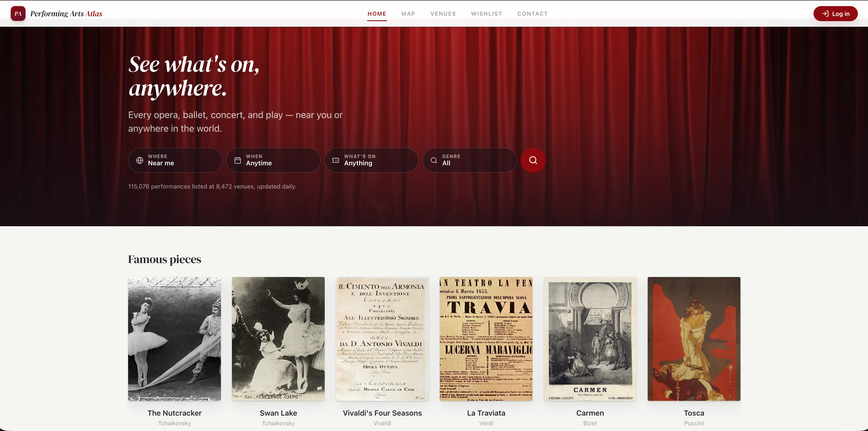This screenshot has height=431, width=868.
Task: Click 'La Traviata' title text
Action: 486,413
